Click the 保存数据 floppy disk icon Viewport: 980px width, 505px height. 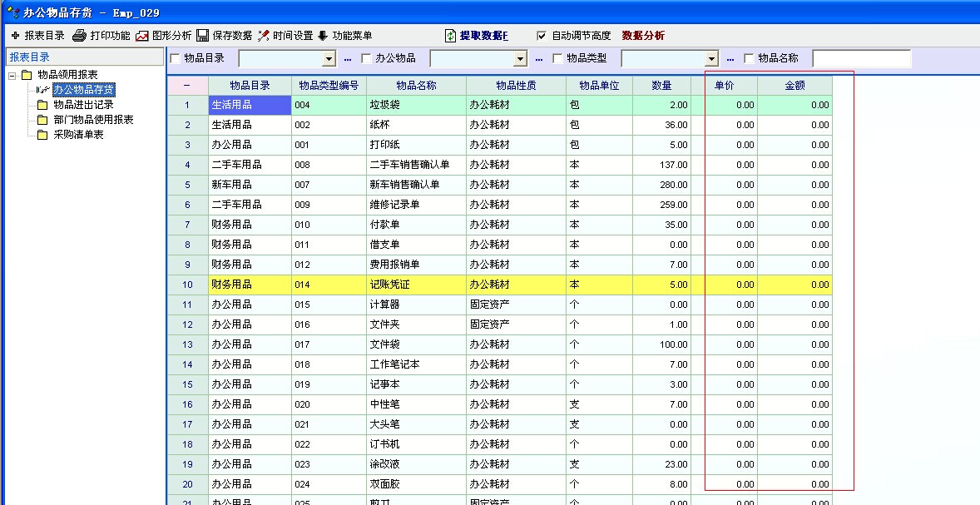tap(203, 36)
